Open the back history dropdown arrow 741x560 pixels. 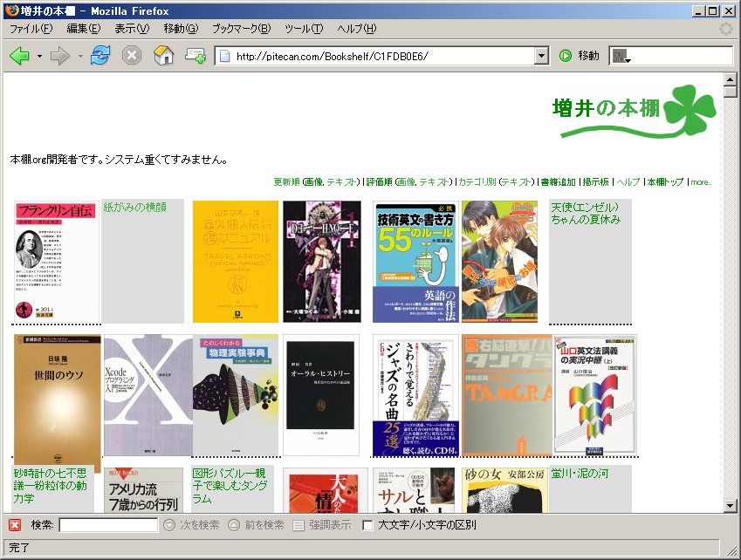pyautogui.click(x=39, y=56)
